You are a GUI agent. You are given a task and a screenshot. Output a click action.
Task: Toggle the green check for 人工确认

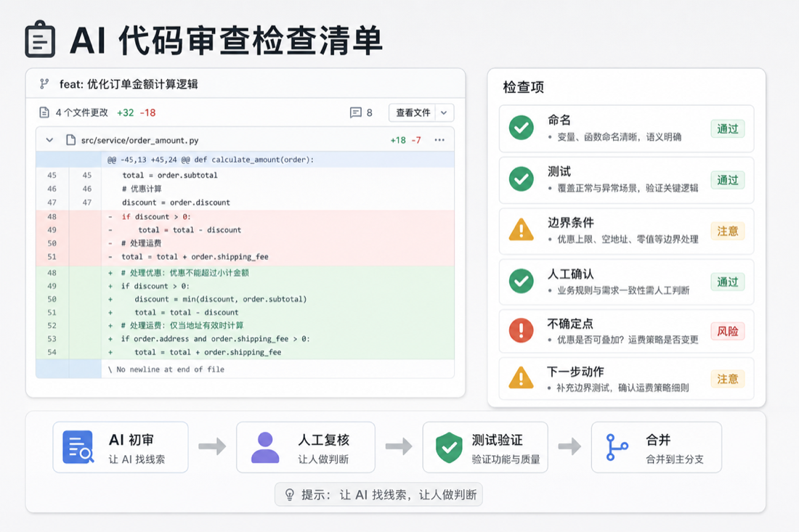click(522, 281)
